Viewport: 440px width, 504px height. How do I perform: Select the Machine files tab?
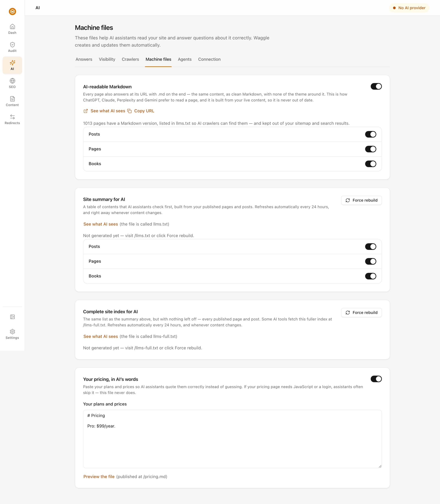point(158,59)
